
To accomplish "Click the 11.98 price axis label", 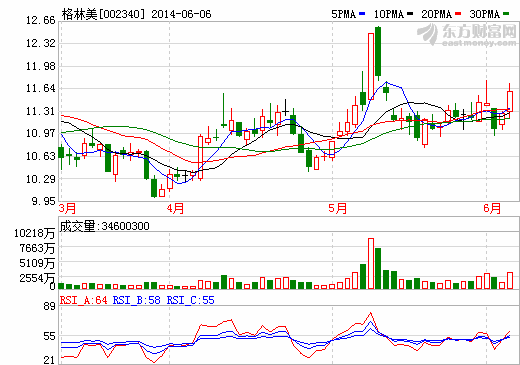I will pos(41,66).
